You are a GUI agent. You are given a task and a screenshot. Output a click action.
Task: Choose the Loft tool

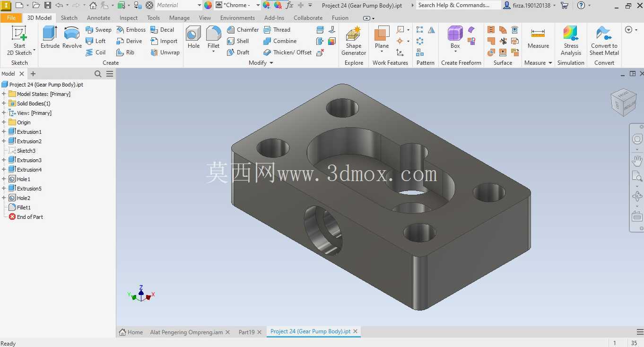click(96, 41)
